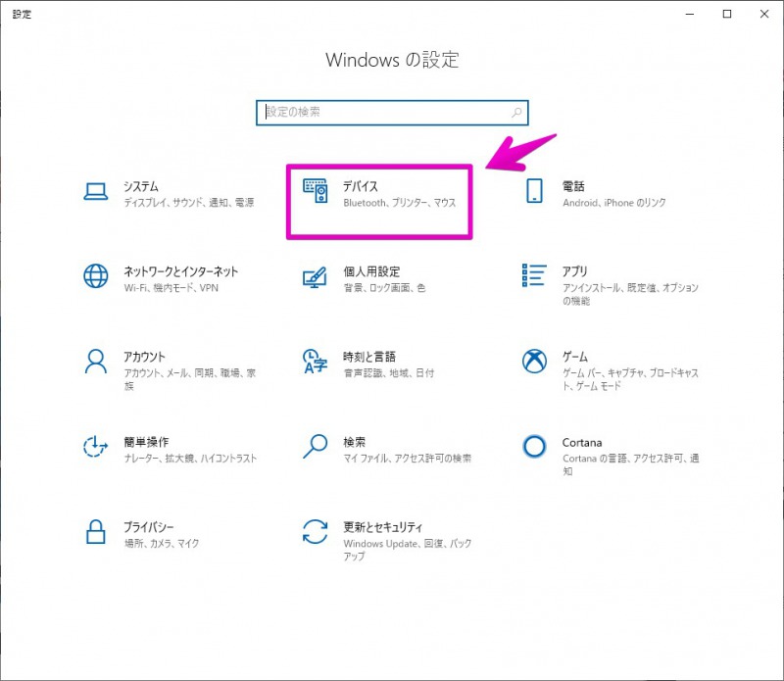The width and height of the screenshot is (784, 681).
Task: Click 簡単操作 heading
Action: (146, 442)
